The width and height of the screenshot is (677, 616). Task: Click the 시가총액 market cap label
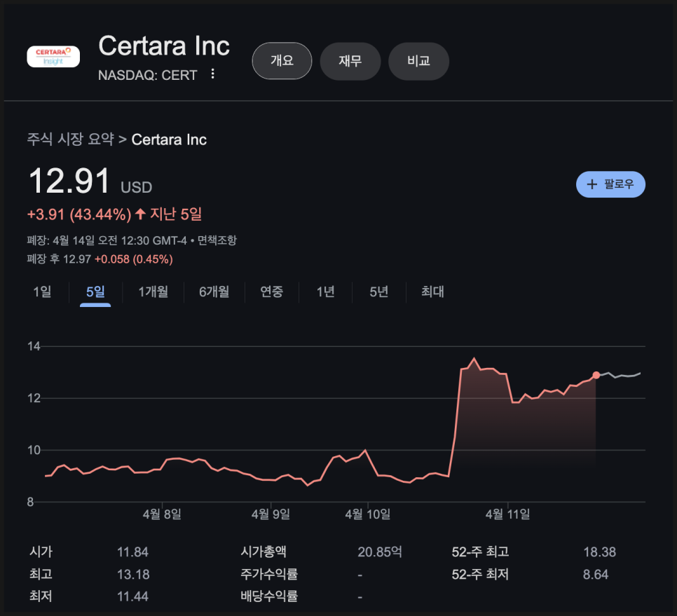pyautogui.click(x=264, y=552)
